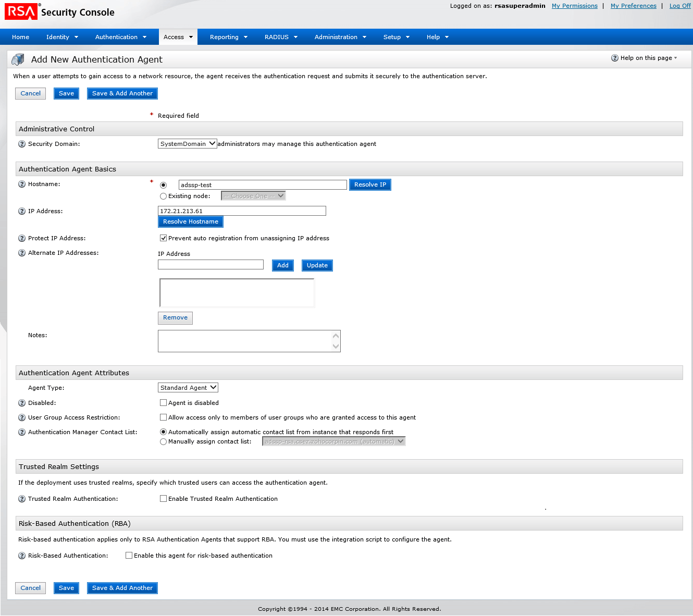The height and width of the screenshot is (616, 693).
Task: Open My Preferences link
Action: pos(633,6)
